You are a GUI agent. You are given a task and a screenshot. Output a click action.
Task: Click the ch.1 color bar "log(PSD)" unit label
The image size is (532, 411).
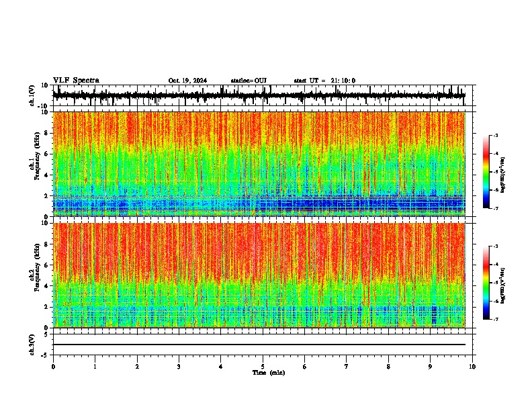point(503,175)
